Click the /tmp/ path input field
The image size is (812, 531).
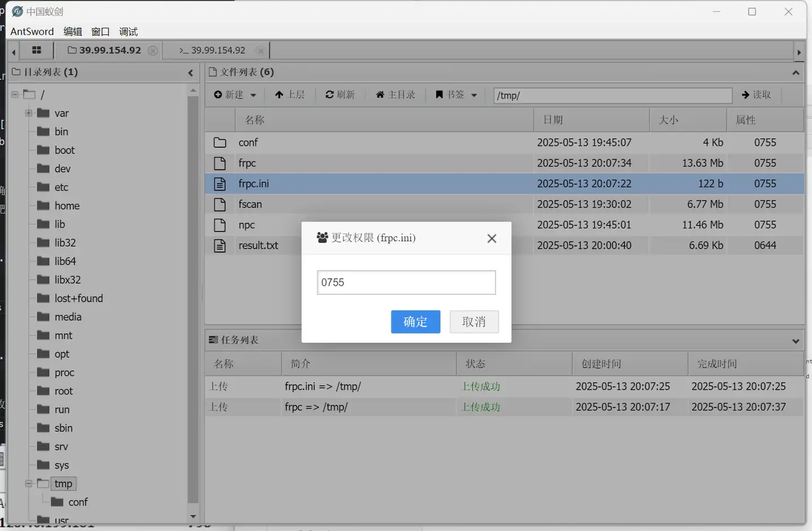(612, 95)
